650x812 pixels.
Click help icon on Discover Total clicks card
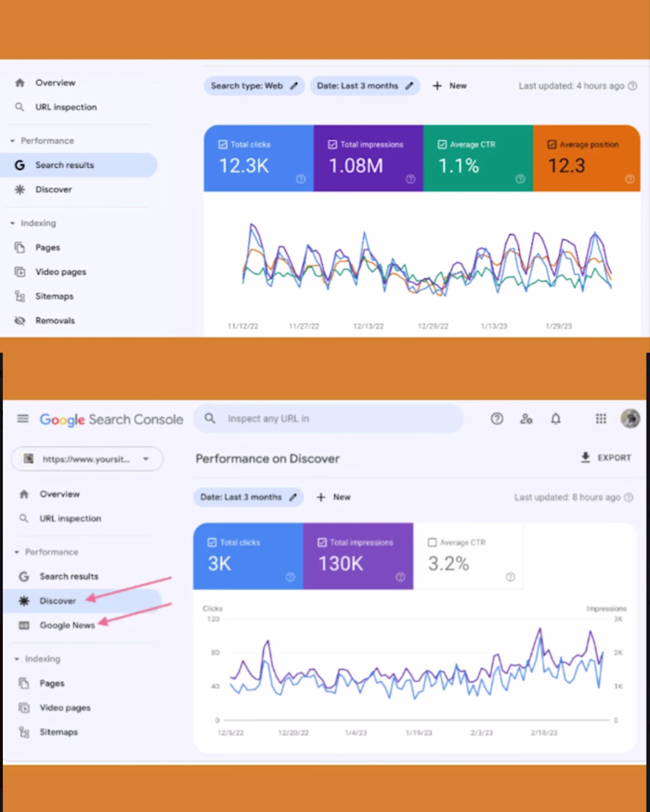click(x=291, y=577)
